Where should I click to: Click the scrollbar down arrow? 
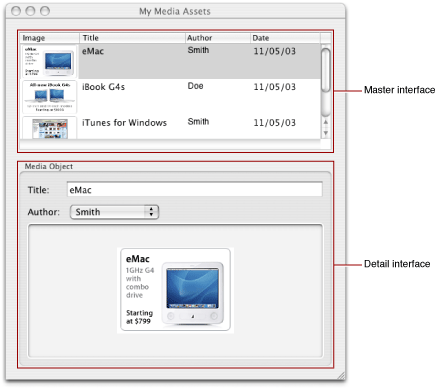point(326,133)
